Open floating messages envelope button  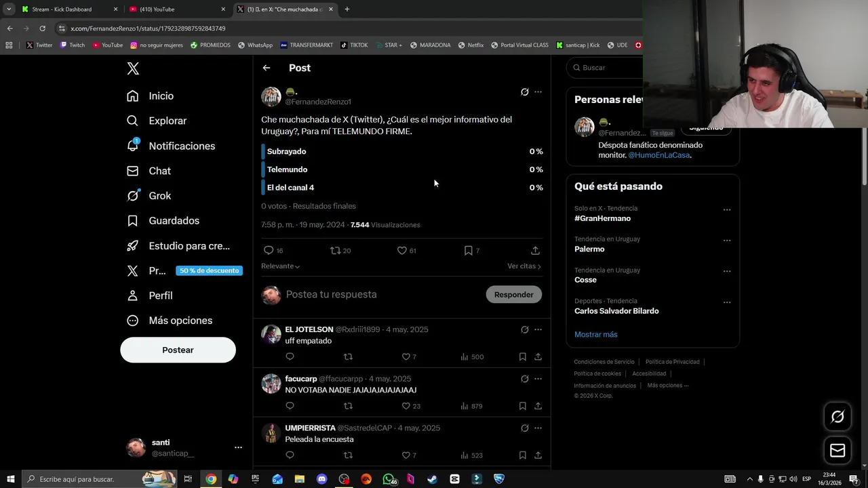(837, 450)
